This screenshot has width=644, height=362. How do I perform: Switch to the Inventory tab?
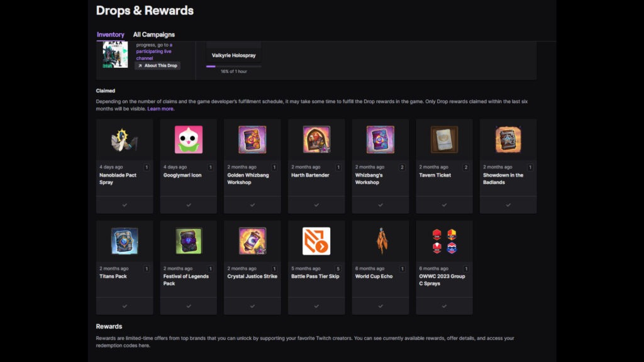coord(111,34)
